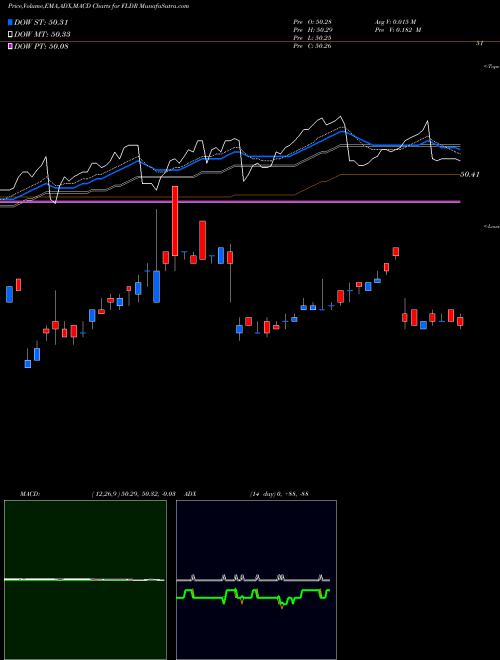Viewport: 500px width, 660px height.
Task: Click the ADX panel title
Action: tap(190, 494)
